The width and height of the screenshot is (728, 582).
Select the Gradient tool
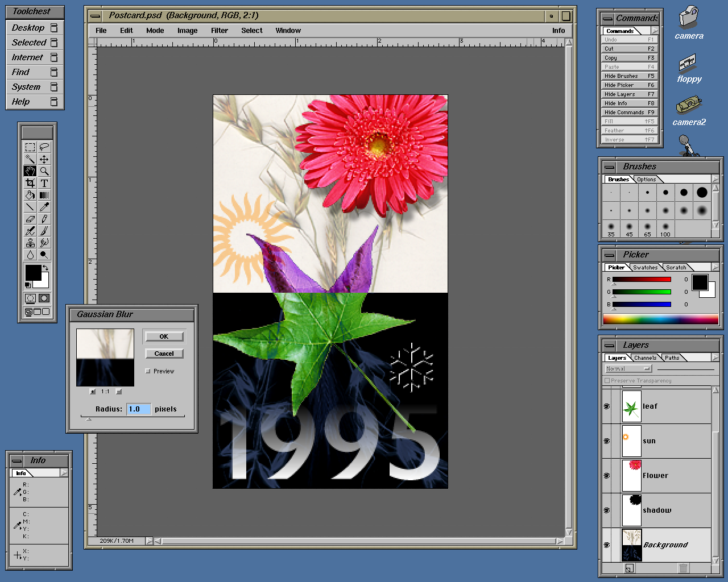pos(44,195)
